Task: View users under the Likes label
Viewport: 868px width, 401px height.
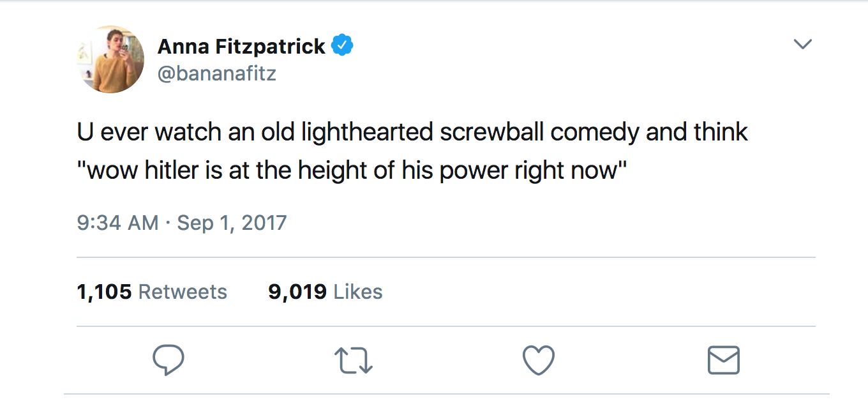Action: [358, 292]
